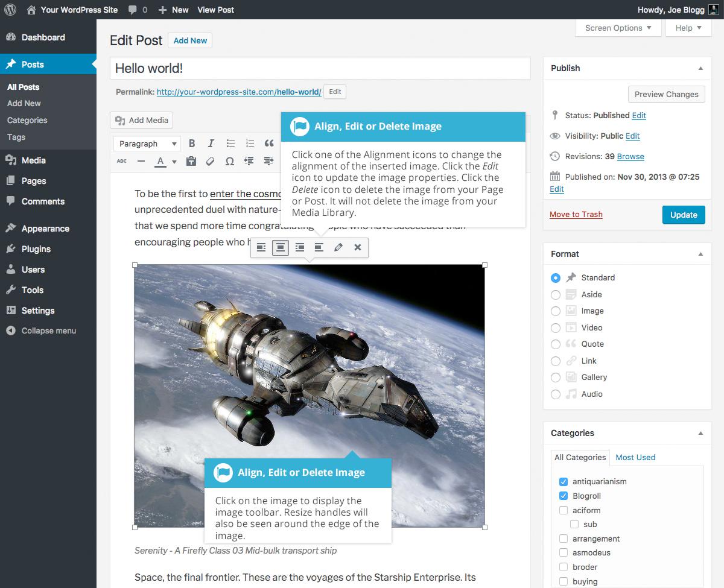The height and width of the screenshot is (588, 724).
Task: Open the Pages menu
Action: (x=48, y=181)
